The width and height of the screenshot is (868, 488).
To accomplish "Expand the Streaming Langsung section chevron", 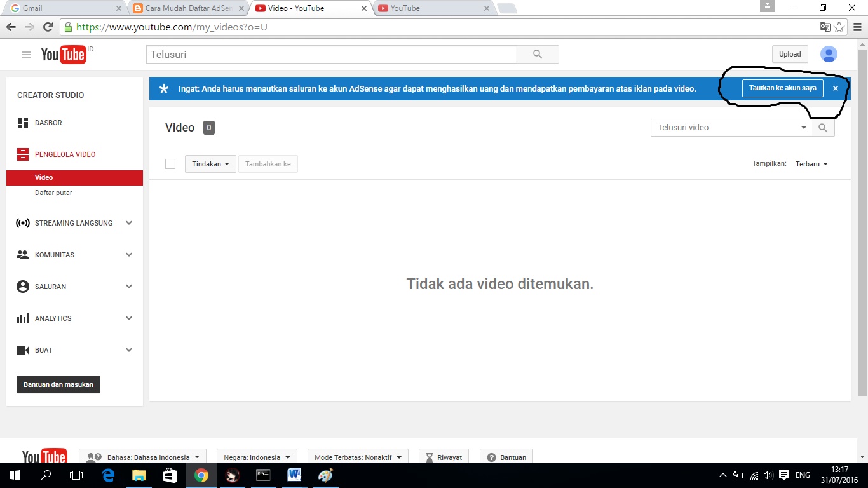I will [129, 223].
